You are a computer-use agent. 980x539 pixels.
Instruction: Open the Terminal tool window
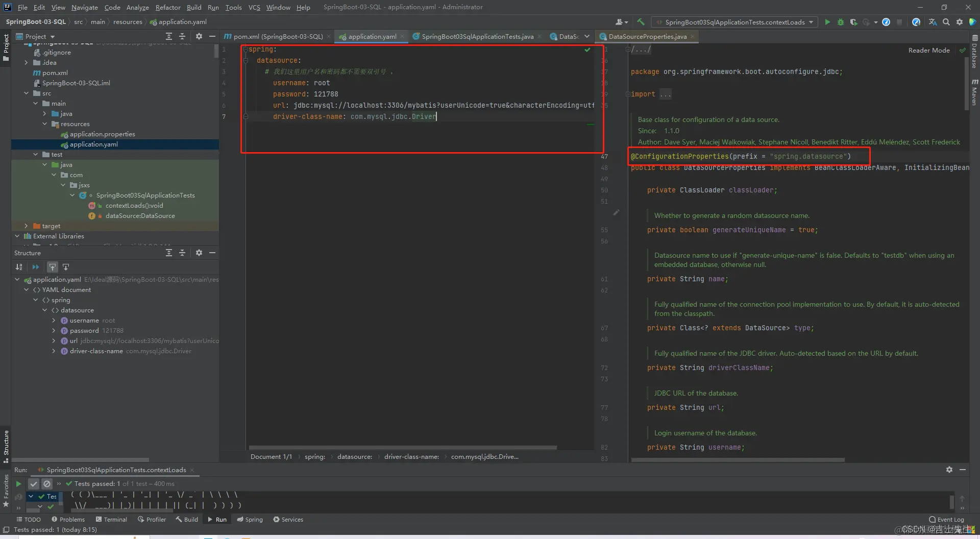pos(111,520)
